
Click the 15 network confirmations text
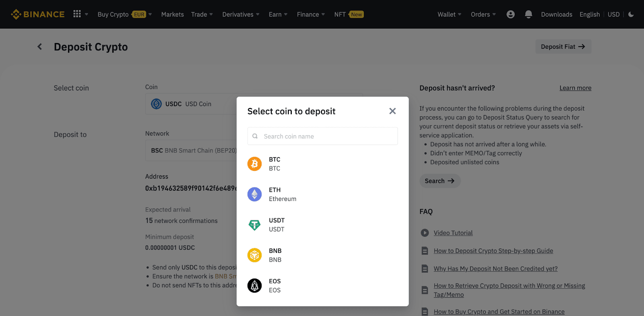[x=182, y=221]
